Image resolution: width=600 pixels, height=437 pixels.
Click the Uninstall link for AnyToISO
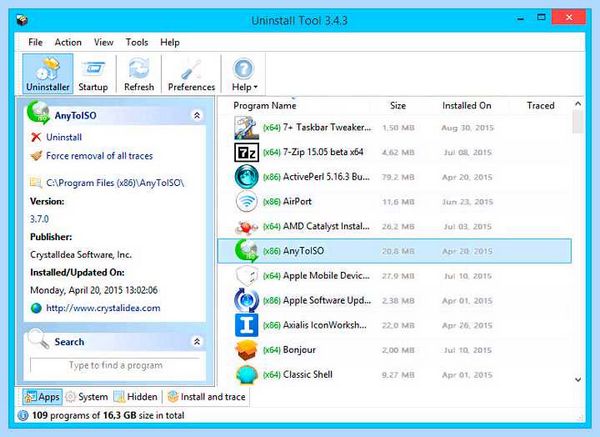pos(64,137)
